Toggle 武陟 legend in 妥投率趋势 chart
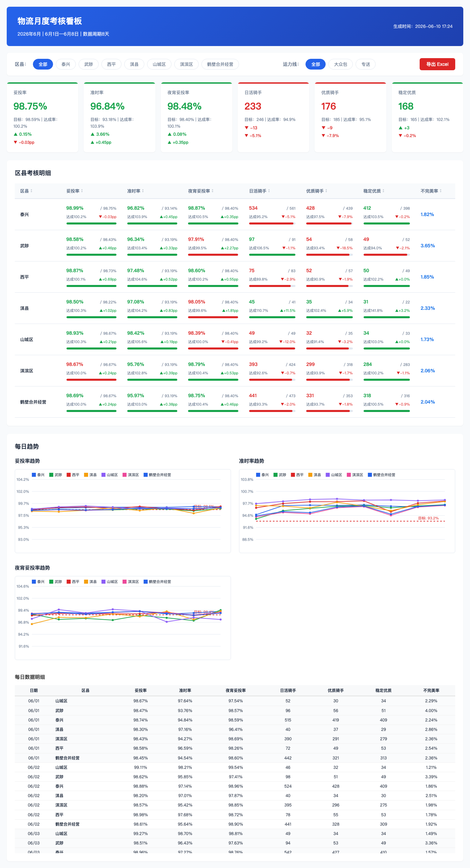470x868 pixels. tap(55, 475)
